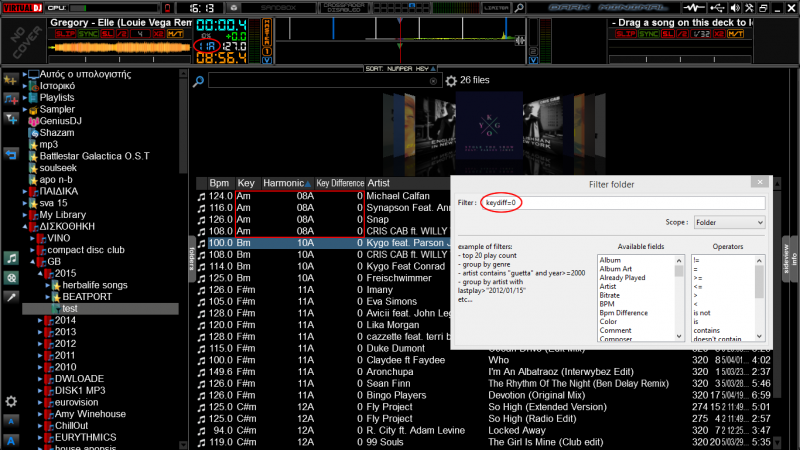Sort the track list by Bpm column
800x450 pixels.
click(220, 183)
